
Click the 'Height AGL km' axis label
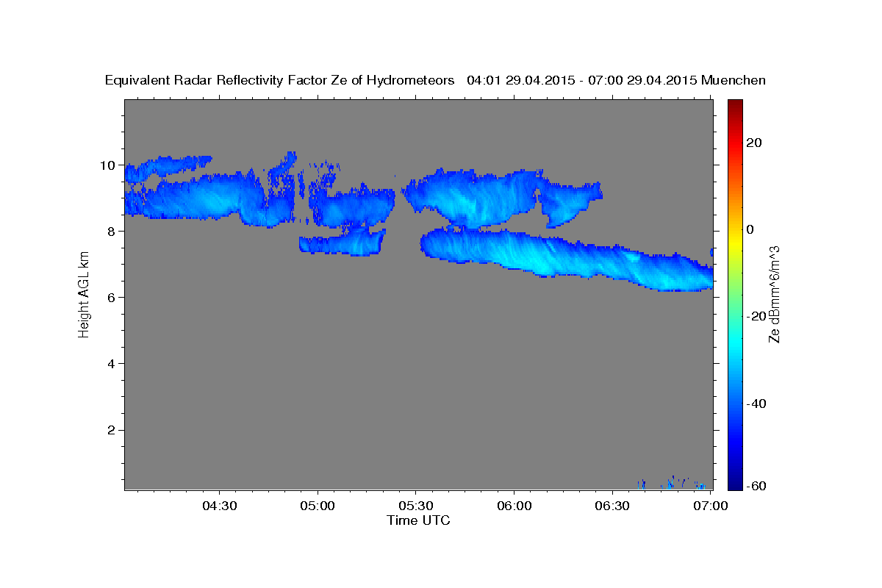point(84,295)
